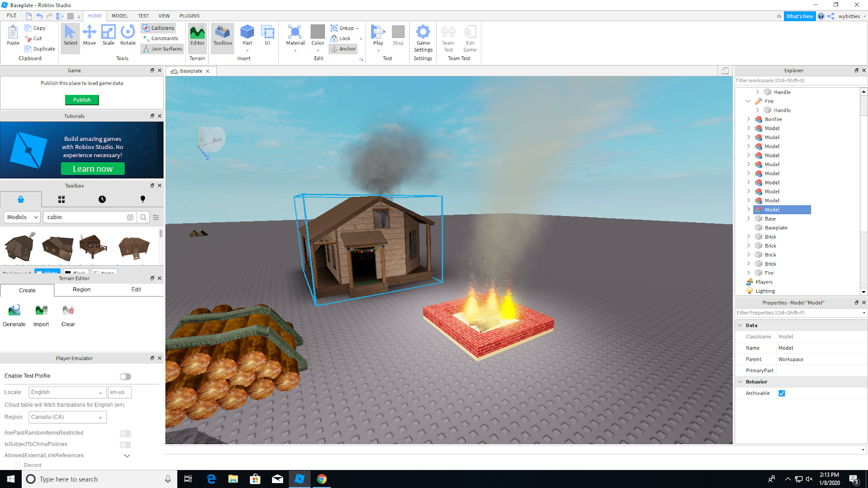Open Toolbox Creations lightbulb tab icon
The image size is (868, 488).
[143, 200]
